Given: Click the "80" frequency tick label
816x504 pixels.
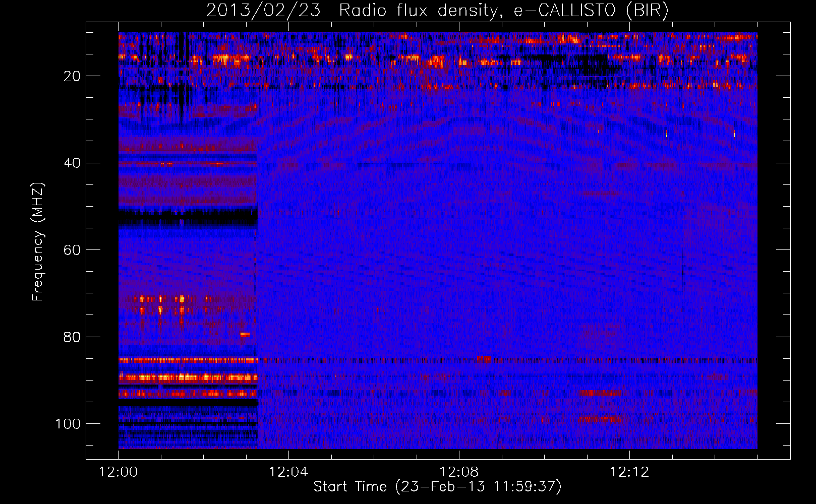Looking at the screenshot, I should (72, 337).
